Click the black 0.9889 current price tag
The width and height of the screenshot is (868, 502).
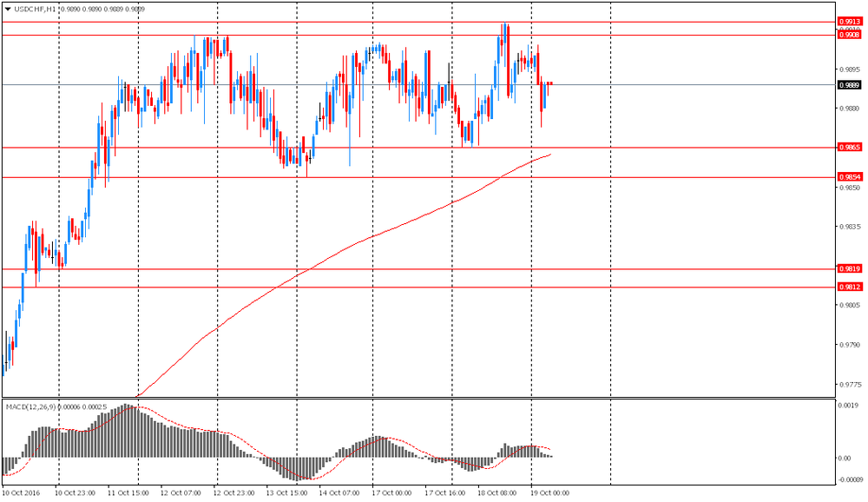[848, 85]
